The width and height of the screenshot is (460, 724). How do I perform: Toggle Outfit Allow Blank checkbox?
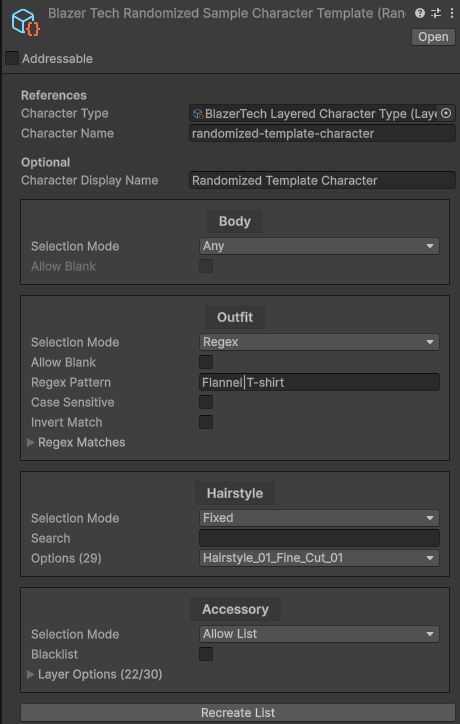206,362
